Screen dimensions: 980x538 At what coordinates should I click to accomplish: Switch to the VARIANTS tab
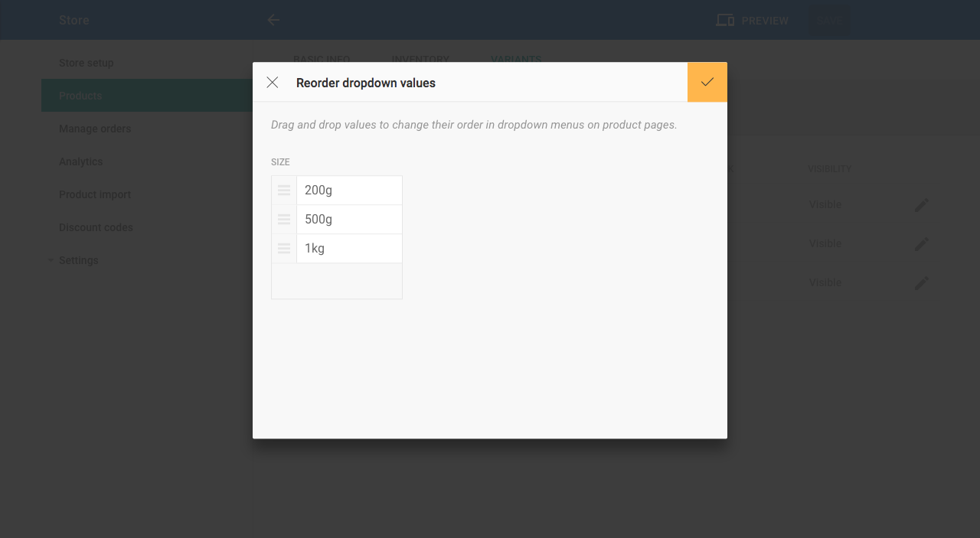point(516,58)
